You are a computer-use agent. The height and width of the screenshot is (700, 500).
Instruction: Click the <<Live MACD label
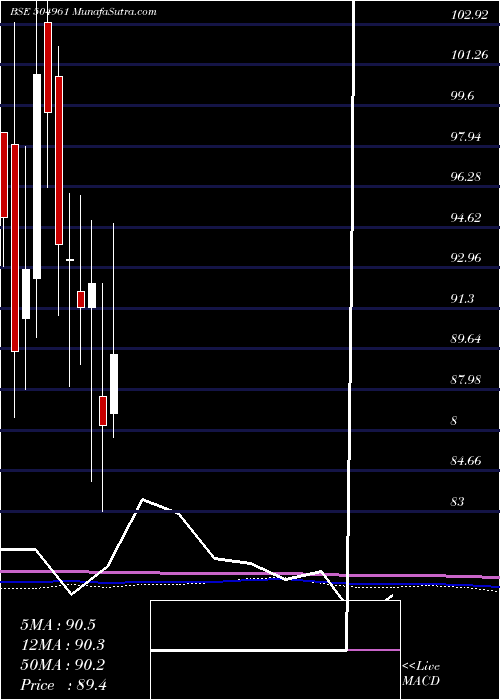coord(421,674)
